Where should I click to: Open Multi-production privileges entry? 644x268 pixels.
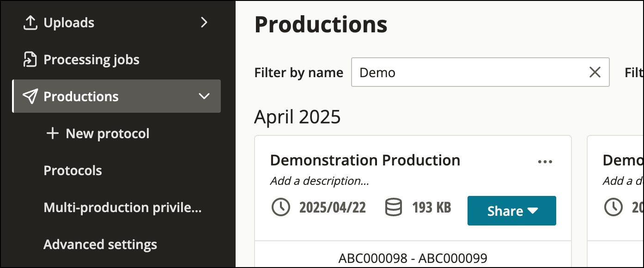(122, 207)
